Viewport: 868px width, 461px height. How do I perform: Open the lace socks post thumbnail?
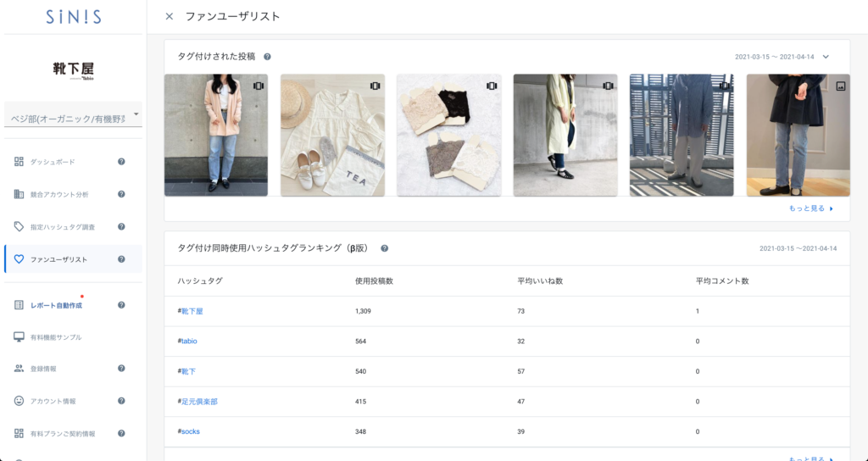tap(449, 135)
